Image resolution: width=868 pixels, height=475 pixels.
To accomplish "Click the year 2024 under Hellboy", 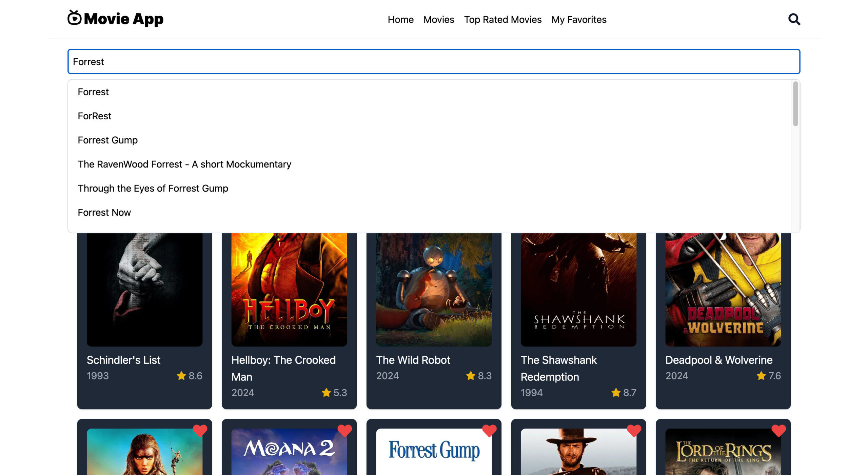I will [x=243, y=392].
